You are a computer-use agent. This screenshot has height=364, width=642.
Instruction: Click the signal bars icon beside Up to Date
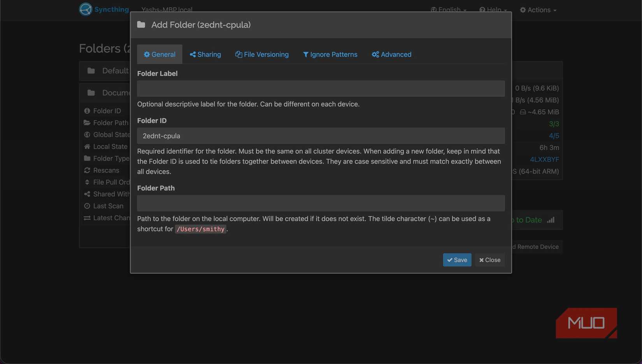(551, 220)
